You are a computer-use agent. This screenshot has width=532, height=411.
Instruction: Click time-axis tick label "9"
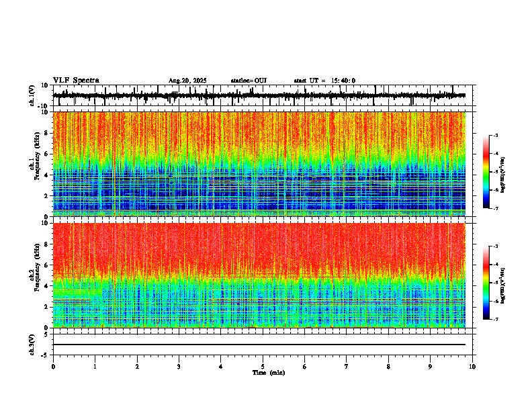tap(430, 367)
